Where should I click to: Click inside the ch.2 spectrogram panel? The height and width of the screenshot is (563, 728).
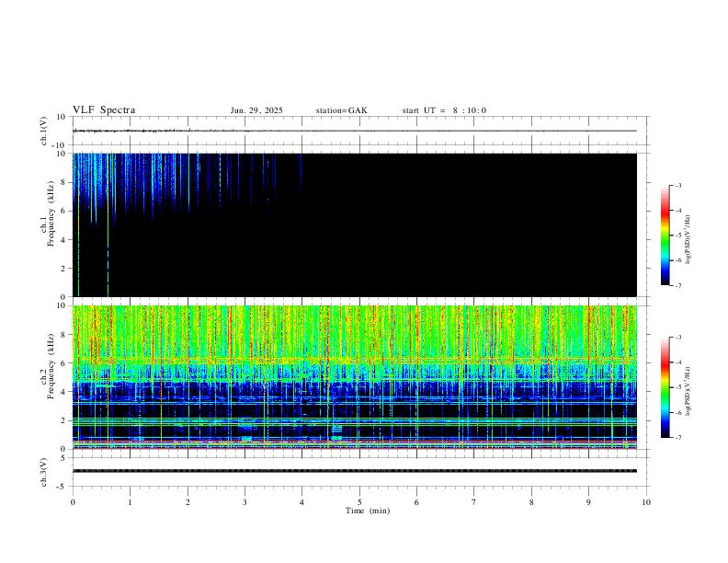click(x=355, y=377)
